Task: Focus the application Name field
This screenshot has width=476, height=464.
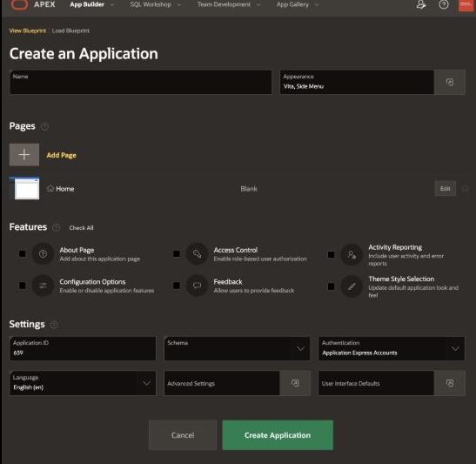Action: (141, 82)
